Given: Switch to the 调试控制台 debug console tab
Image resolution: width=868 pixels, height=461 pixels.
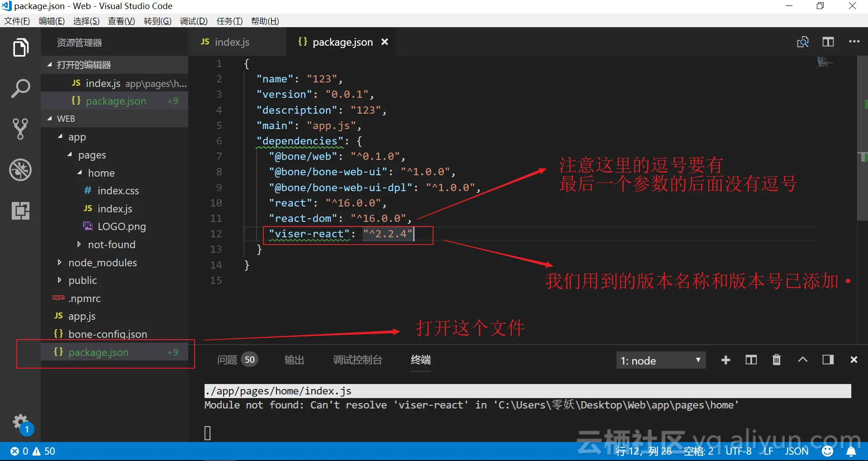Looking at the screenshot, I should [358, 360].
